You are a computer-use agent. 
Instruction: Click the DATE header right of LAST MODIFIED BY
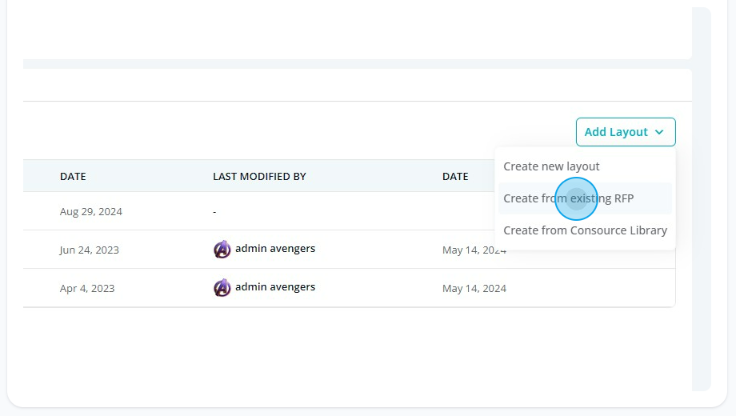coord(455,177)
